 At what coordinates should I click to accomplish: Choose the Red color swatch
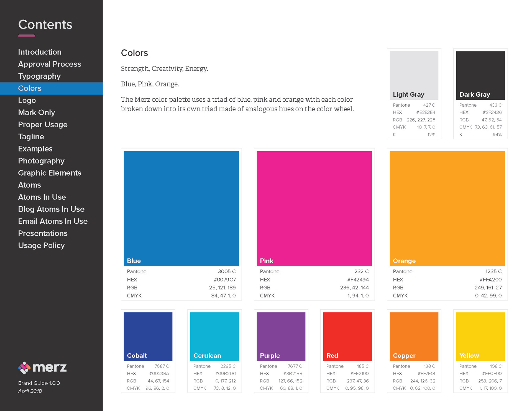click(x=347, y=336)
